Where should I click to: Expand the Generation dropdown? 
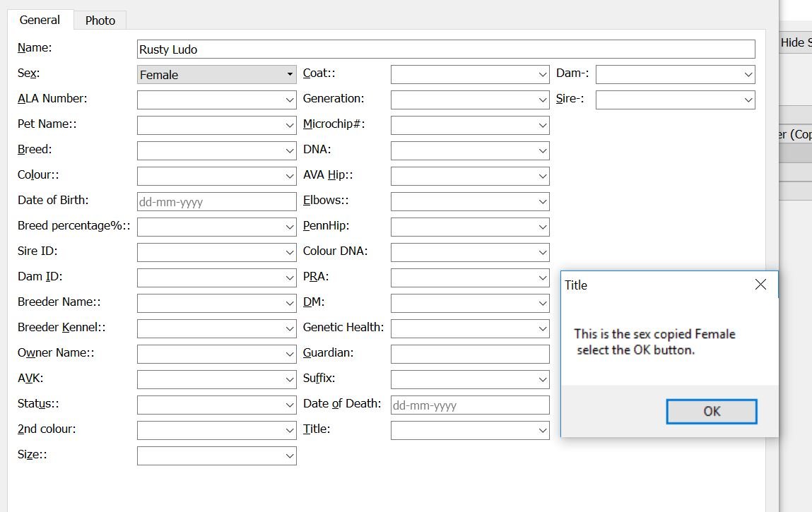point(542,100)
